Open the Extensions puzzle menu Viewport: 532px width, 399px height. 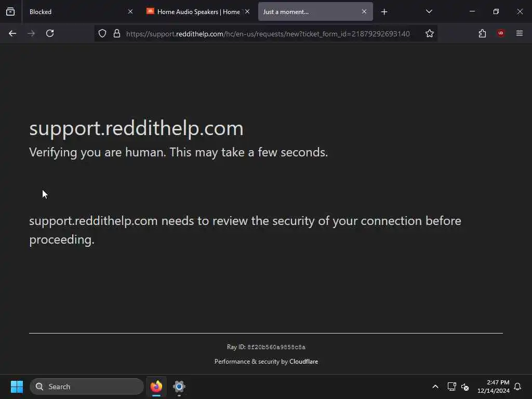[x=482, y=33]
